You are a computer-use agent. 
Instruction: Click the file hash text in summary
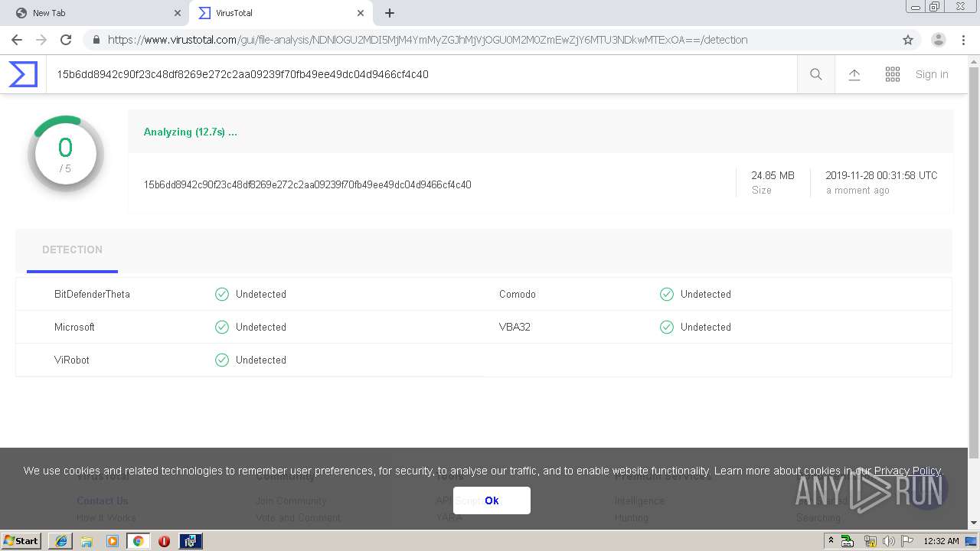307,184
